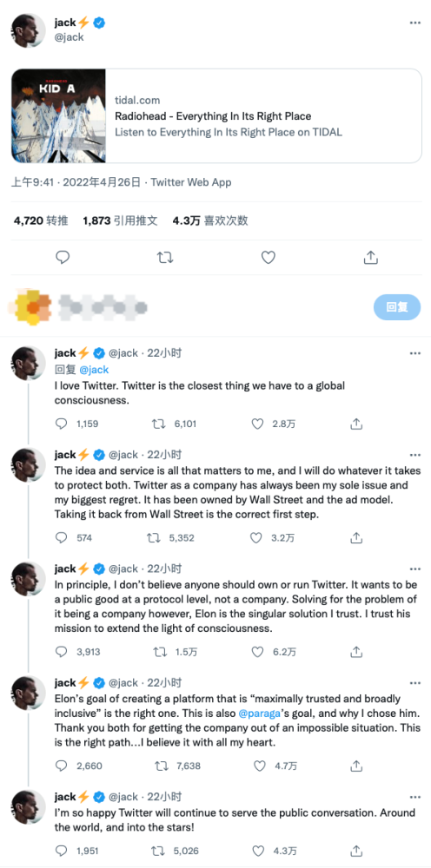
Task: Open more options on 'I love Twitter' reply
Action: [x=415, y=352]
